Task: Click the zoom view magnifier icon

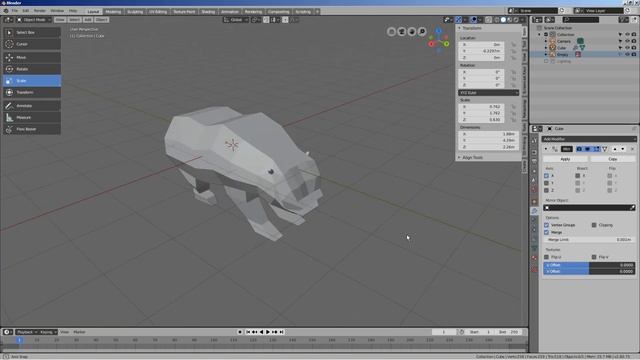Action: click(422, 31)
